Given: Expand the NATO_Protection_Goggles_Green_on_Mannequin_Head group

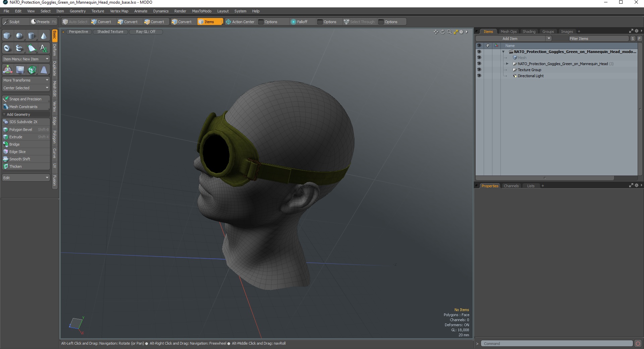Looking at the screenshot, I should point(507,64).
